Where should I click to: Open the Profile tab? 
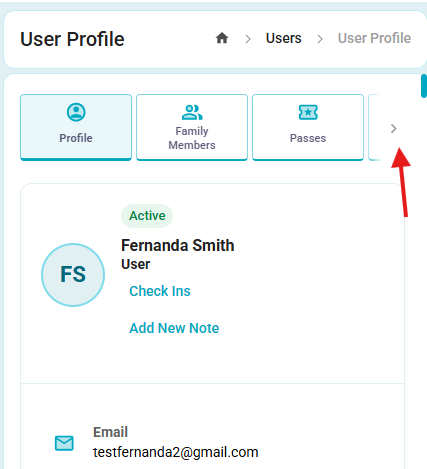tap(76, 127)
